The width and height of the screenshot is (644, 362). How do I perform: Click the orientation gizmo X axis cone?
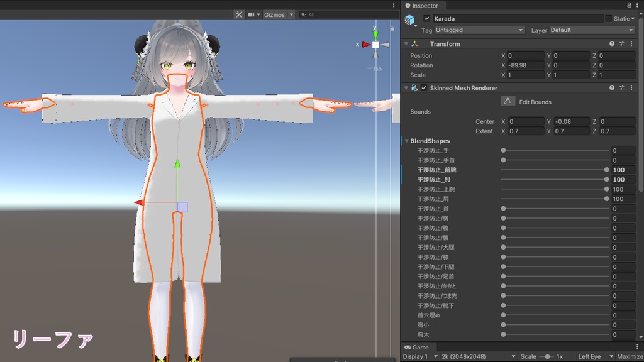pos(365,45)
